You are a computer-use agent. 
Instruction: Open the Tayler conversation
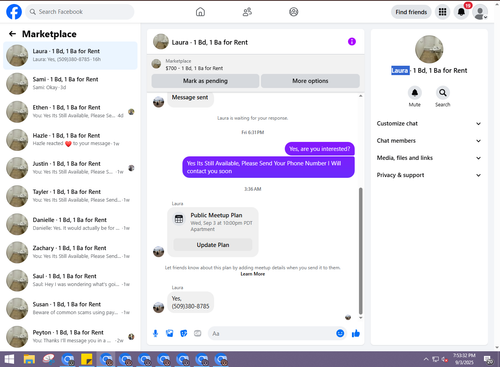point(70,196)
